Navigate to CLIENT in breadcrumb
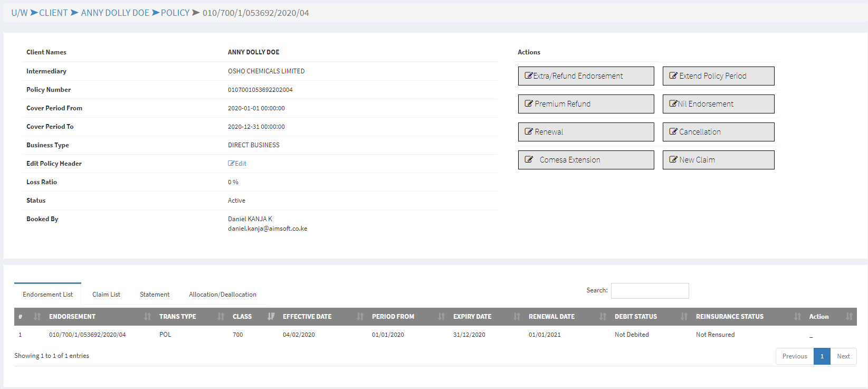 click(53, 13)
